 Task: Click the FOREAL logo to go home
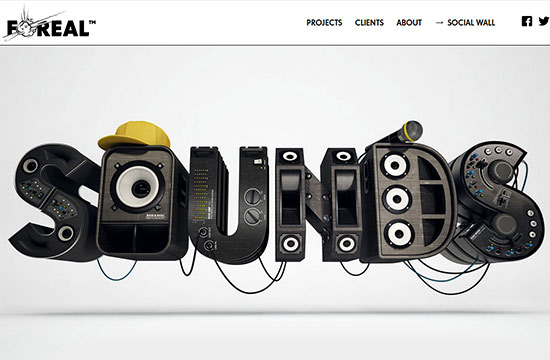(x=49, y=24)
